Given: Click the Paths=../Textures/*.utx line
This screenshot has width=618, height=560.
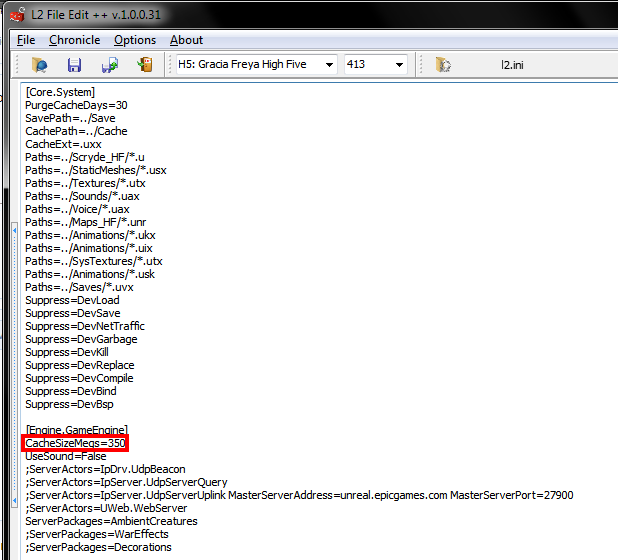Looking at the screenshot, I should tap(85, 183).
